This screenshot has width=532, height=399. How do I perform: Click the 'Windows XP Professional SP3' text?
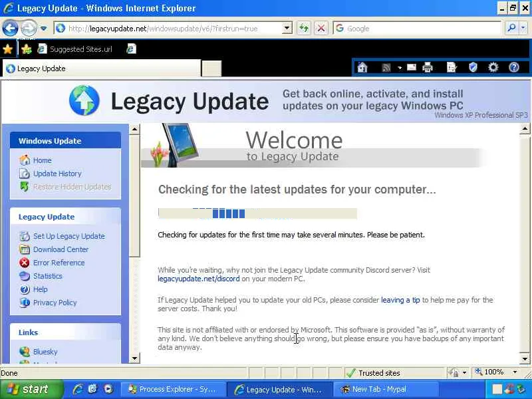pyautogui.click(x=481, y=115)
